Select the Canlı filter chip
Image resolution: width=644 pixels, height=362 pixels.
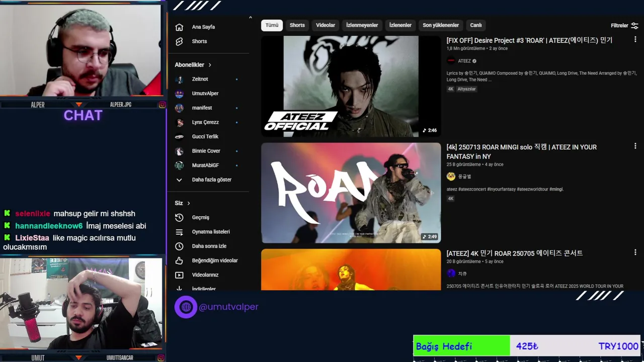[476, 25]
